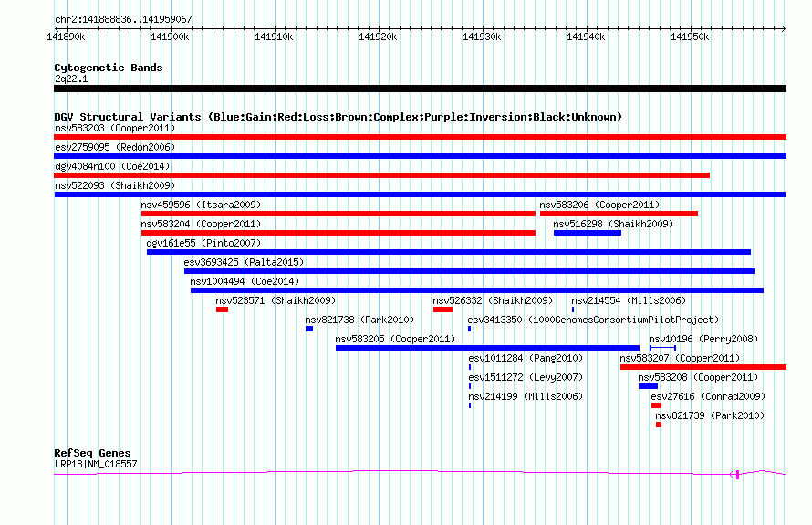The image size is (812, 525).
Task: Click the 141910k ruler tick label
Action: click(x=274, y=37)
